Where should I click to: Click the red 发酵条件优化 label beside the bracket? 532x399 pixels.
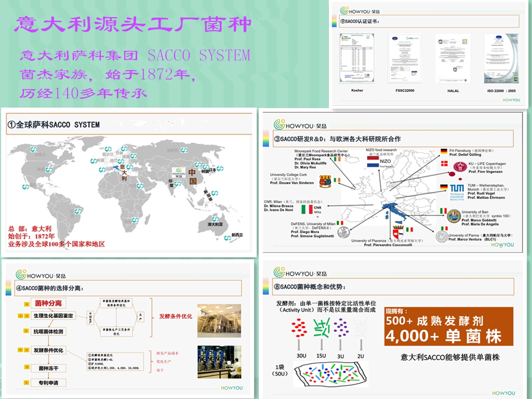coord(176,316)
